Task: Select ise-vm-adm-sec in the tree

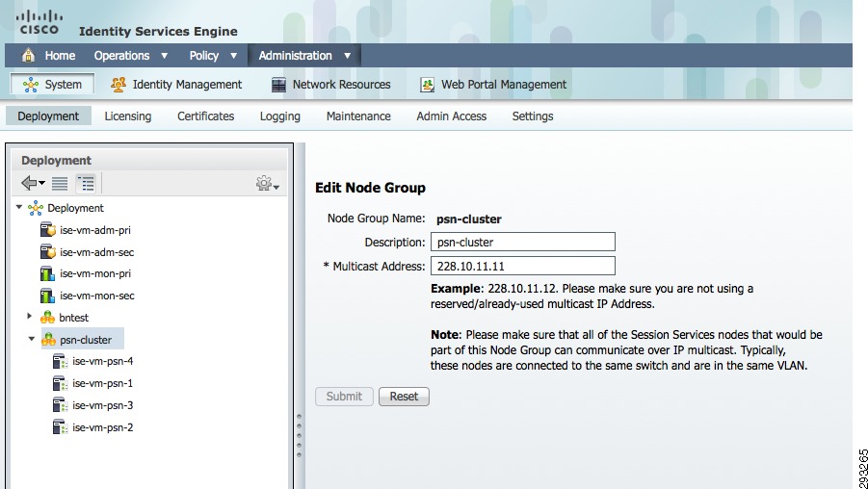Action: (x=97, y=251)
